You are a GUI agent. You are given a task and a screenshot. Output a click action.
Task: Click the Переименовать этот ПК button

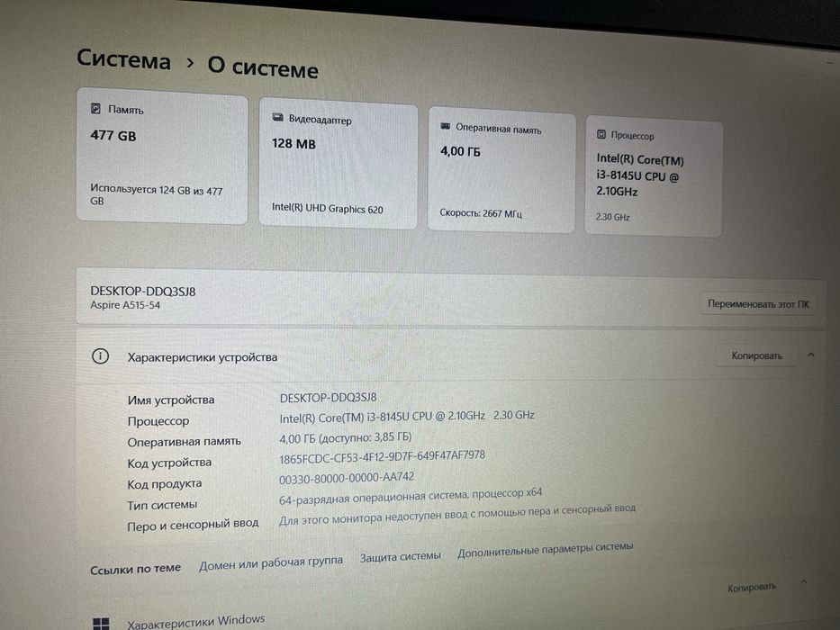pyautogui.click(x=758, y=304)
